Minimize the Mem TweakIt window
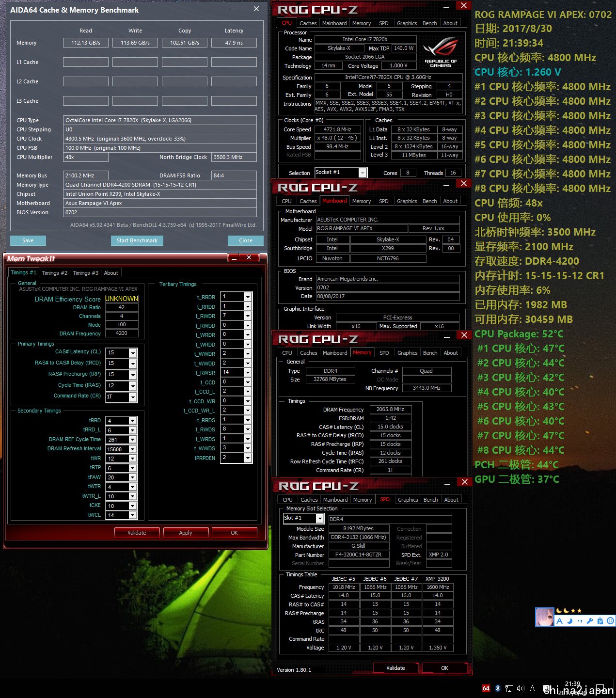The height and width of the screenshot is (698, 616). click(x=234, y=258)
